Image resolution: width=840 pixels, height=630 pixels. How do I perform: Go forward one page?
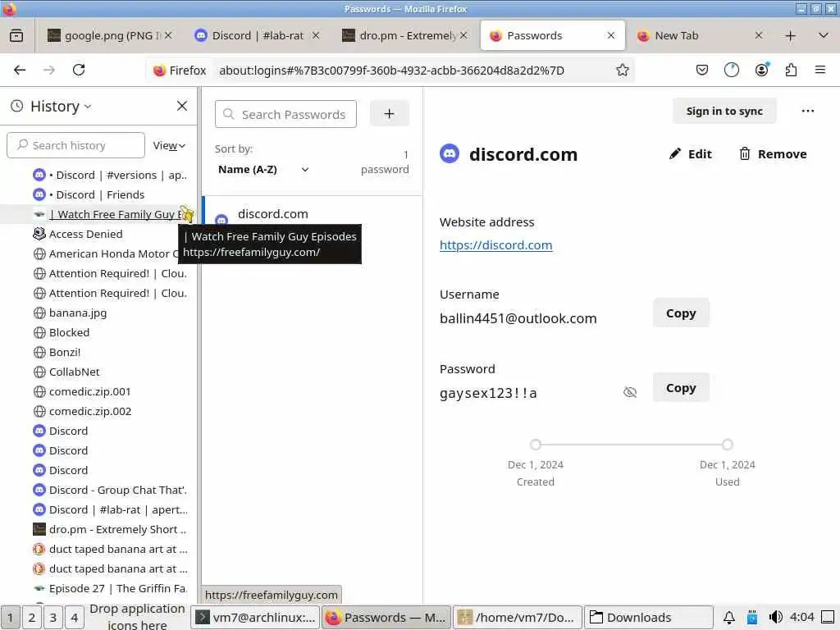[49, 71]
